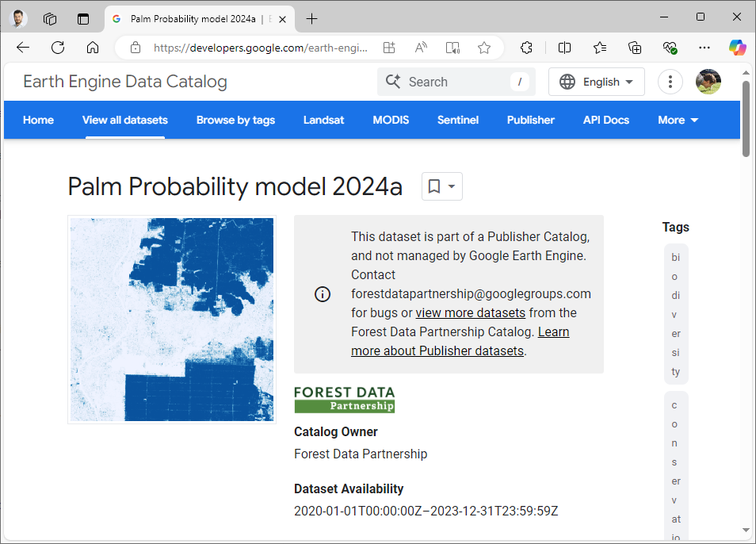Click the palm probability map thumbnail
This screenshot has width=756, height=544.
[x=172, y=319]
